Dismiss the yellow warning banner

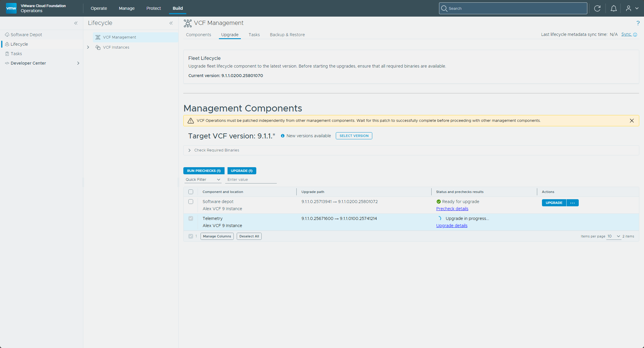point(632,121)
